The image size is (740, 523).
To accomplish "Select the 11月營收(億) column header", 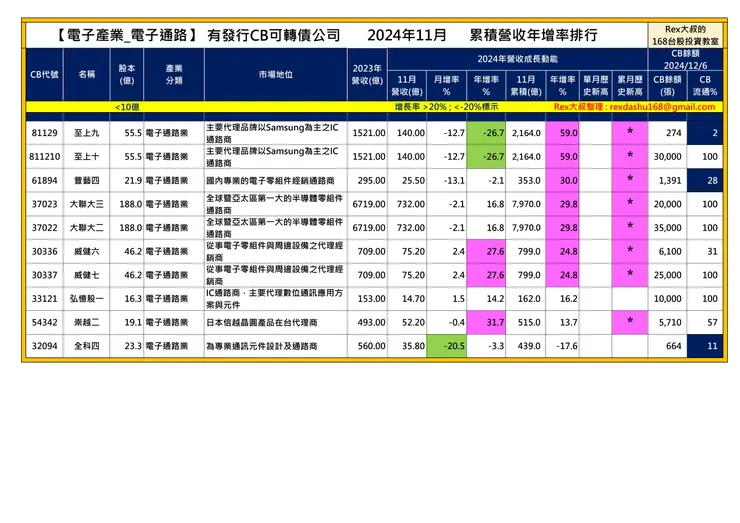I will click(x=407, y=86).
